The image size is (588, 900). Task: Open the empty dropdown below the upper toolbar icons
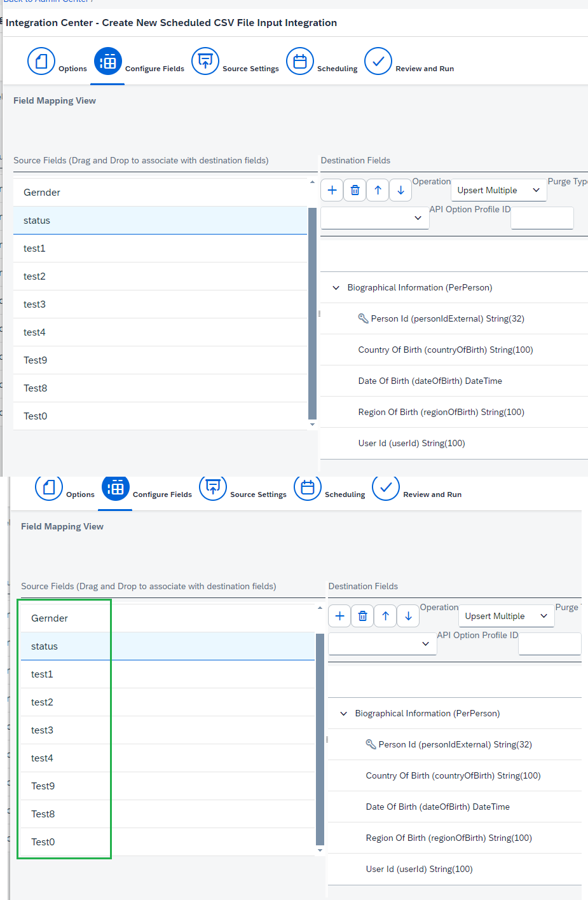(x=375, y=218)
